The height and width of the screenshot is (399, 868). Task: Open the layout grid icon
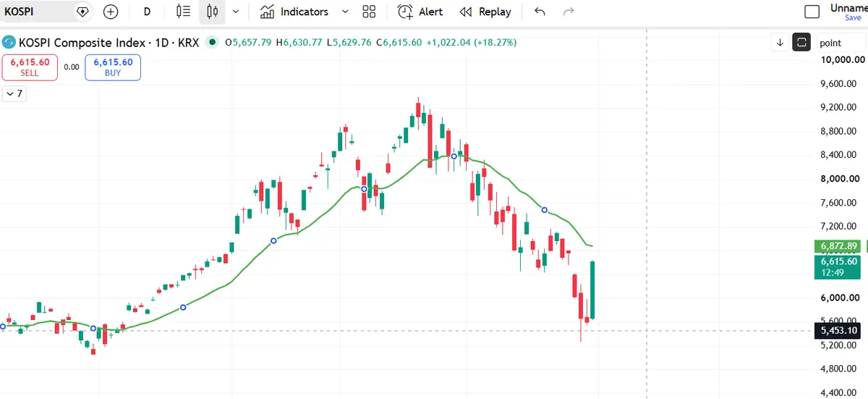(369, 12)
